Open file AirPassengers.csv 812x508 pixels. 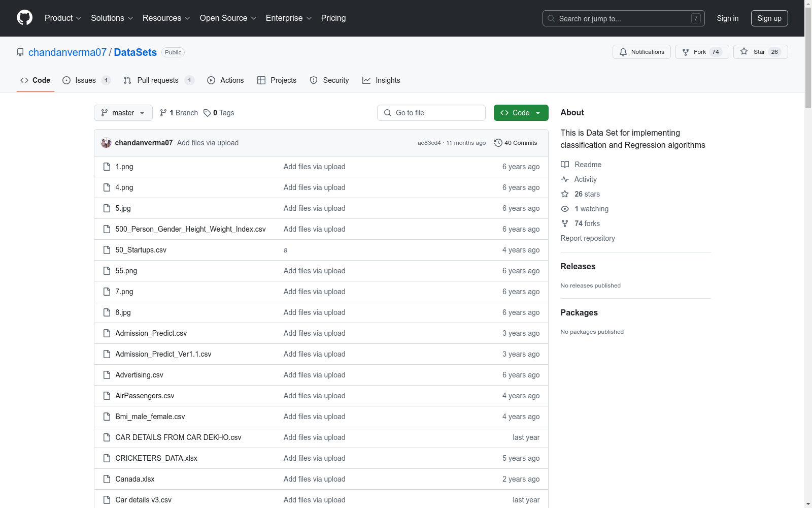pos(145,396)
